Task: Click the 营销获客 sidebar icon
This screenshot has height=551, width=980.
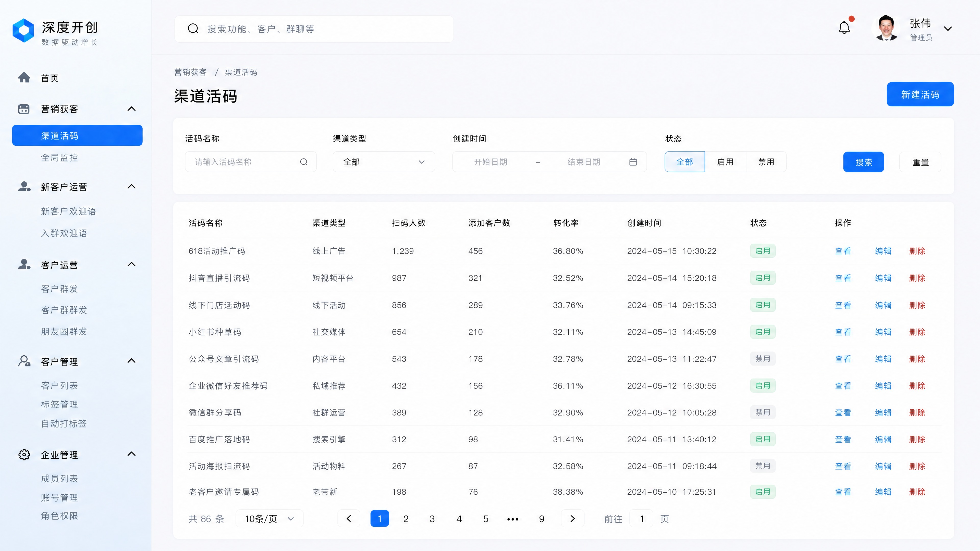Action: [24, 109]
